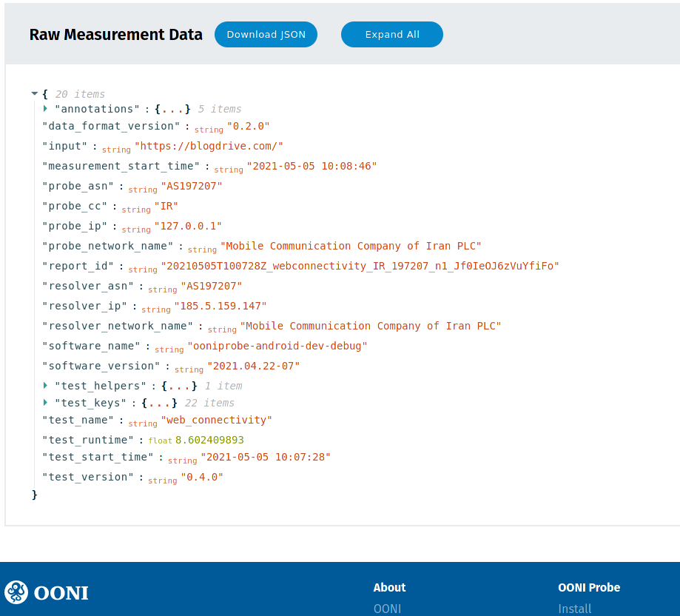680x616 pixels.
Task: Click the collapsed {...} next to test_keys
Action: [158, 403]
